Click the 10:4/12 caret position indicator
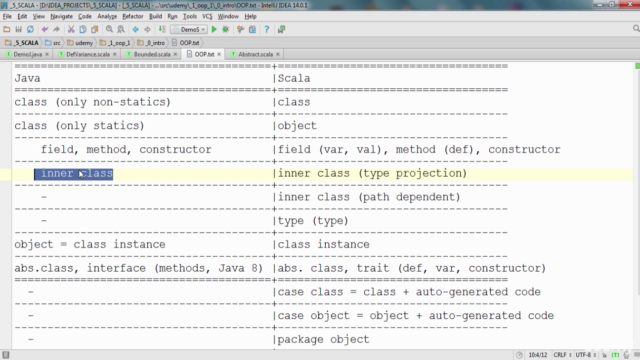 coord(538,355)
